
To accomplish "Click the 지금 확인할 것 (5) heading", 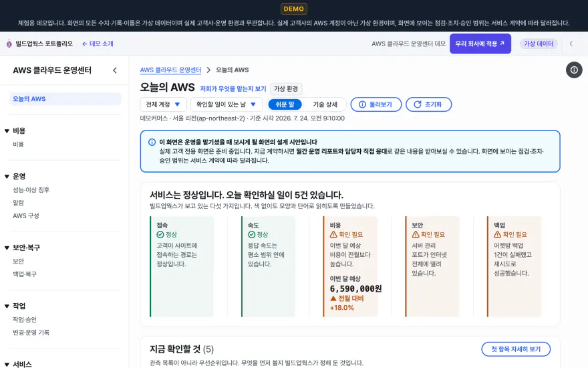I will pyautogui.click(x=182, y=349).
